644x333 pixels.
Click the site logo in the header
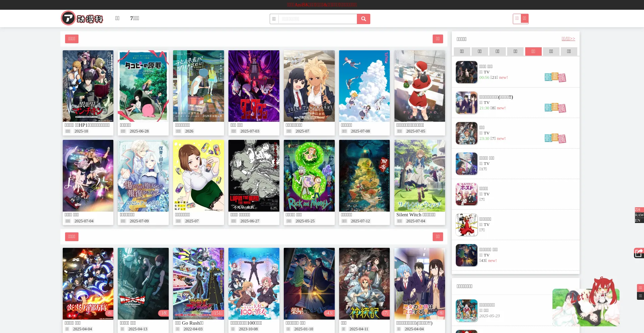click(82, 18)
